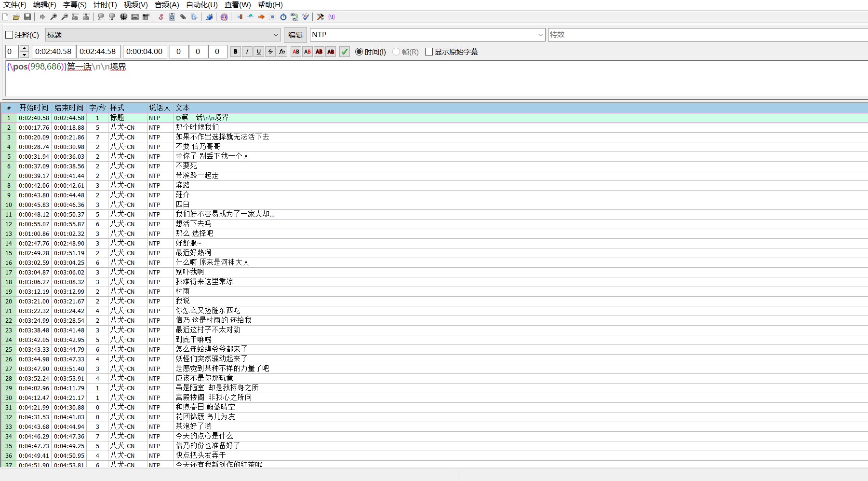Screen dimensions: 868x481
Task: Toggle bold B formatting button
Action: (236, 52)
